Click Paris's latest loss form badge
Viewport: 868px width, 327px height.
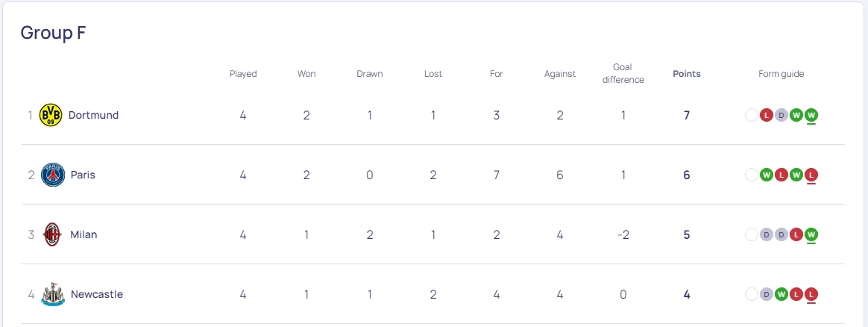pos(811,175)
